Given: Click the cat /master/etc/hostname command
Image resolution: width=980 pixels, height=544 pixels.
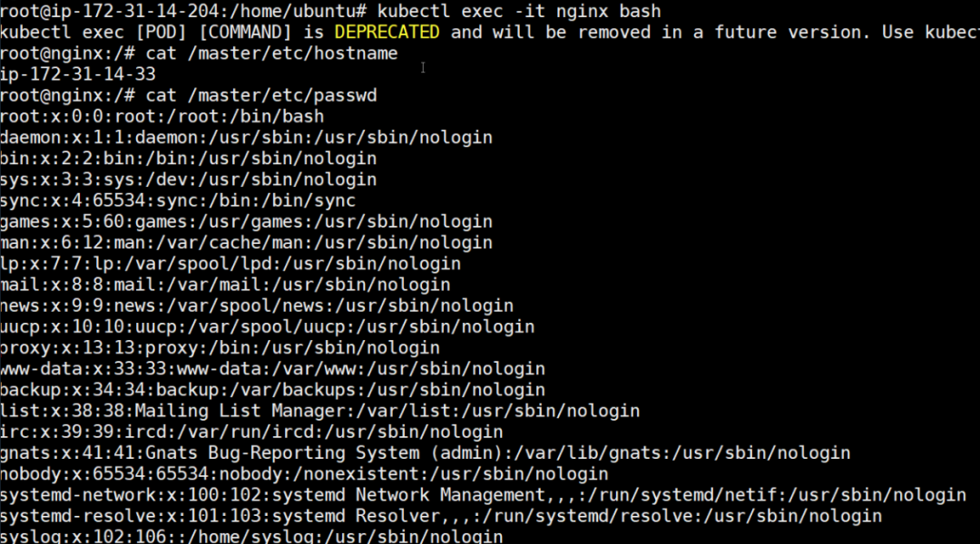Looking at the screenshot, I should (272, 53).
